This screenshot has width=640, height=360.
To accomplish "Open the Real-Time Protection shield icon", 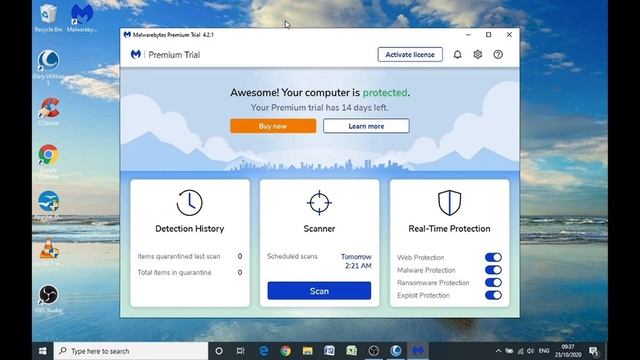I will [449, 202].
